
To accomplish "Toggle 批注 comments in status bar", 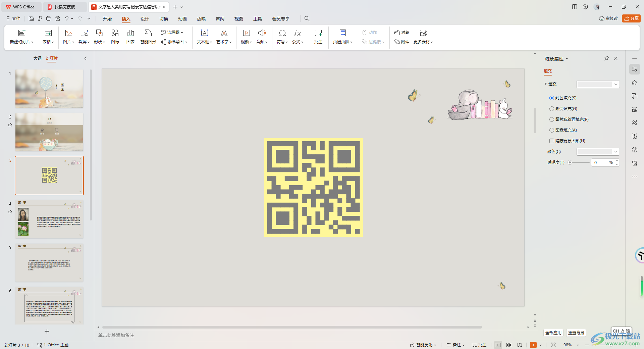I will tap(479, 345).
